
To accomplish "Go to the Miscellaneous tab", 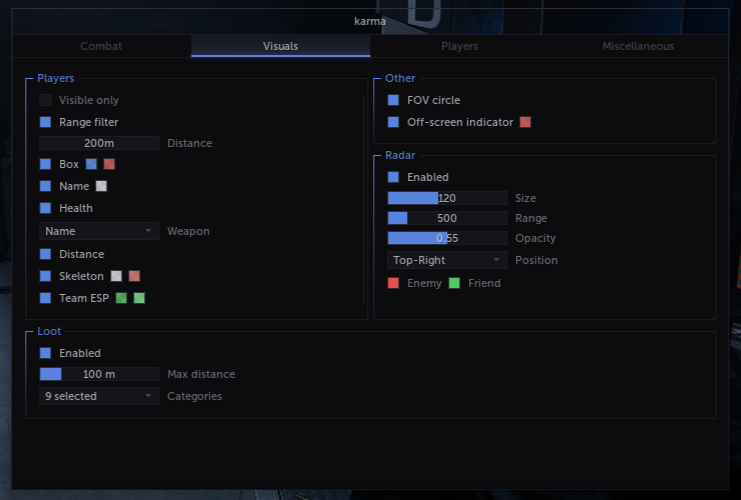I will (x=638, y=46).
